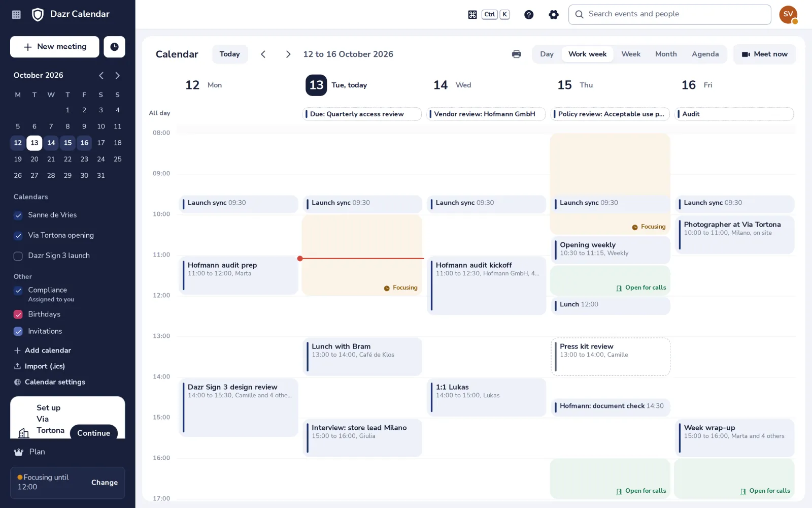The image size is (812, 508).
Task: Click the New meeting button
Action: (x=55, y=47)
